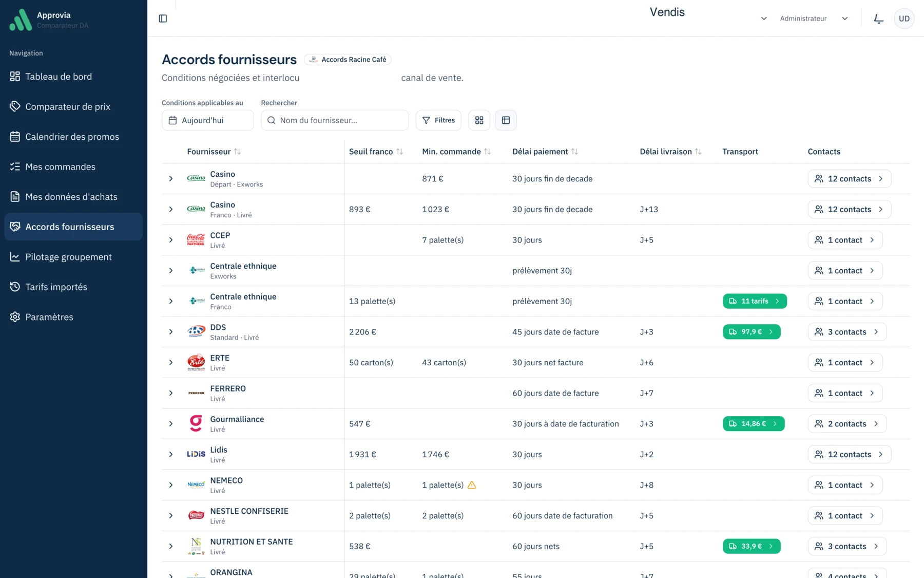The height and width of the screenshot is (578, 924).
Task: Go to Tarifs importés
Action: 73,287
